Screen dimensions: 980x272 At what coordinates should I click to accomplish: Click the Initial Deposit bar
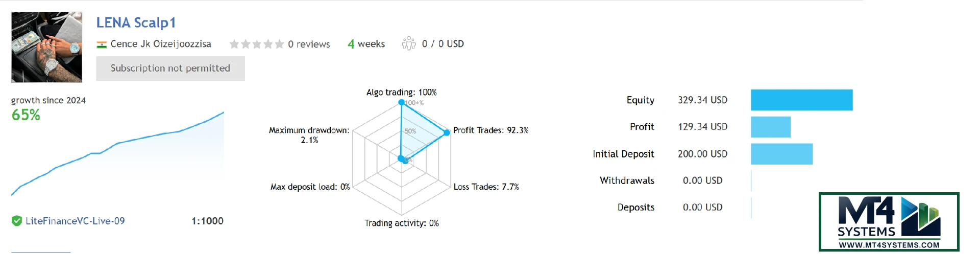click(781, 154)
